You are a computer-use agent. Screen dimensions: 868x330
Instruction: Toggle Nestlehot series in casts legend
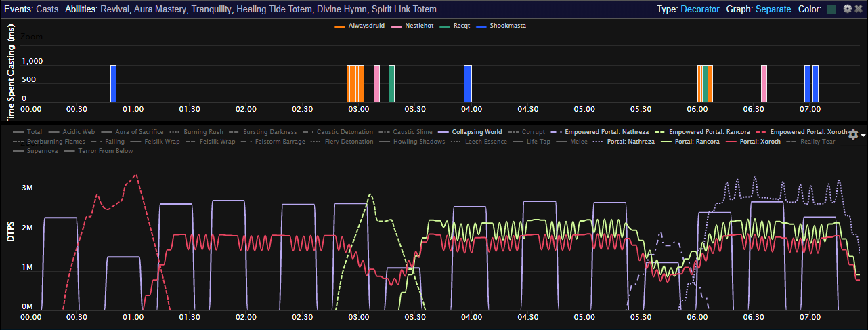(x=417, y=26)
